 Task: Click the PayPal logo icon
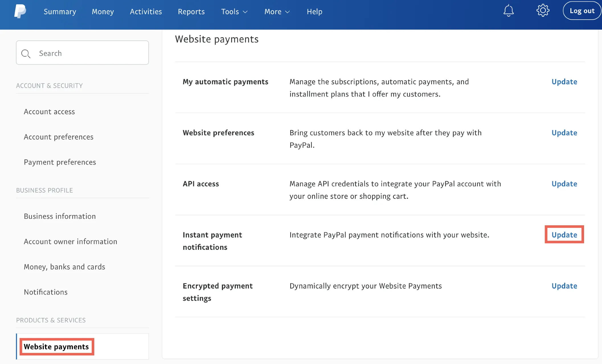(20, 11)
